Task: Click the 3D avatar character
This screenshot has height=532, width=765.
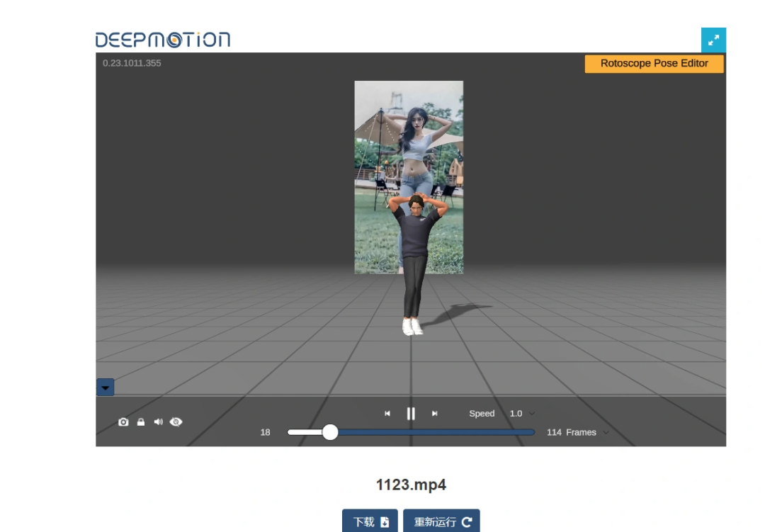Action: pos(416,264)
